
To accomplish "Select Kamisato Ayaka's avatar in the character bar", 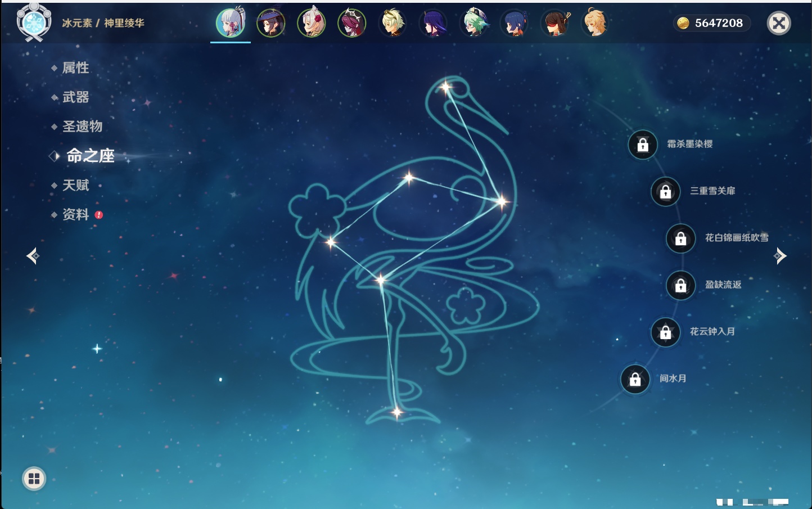I will point(231,23).
